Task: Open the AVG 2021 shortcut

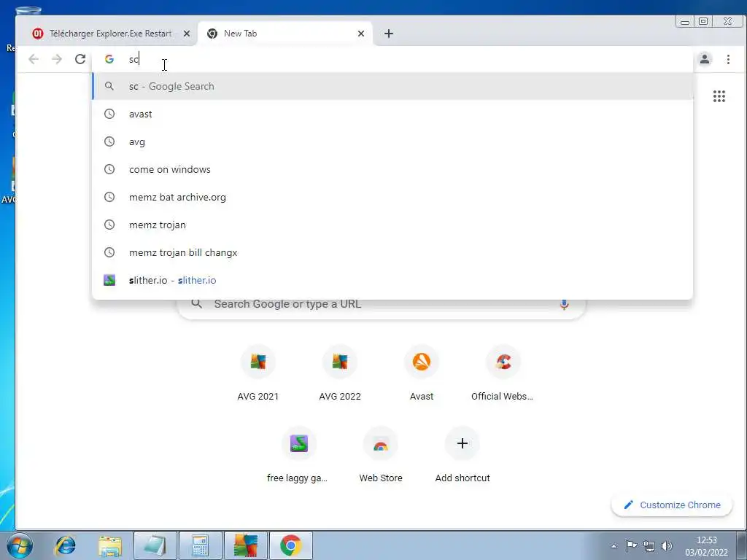Action: pos(258,374)
